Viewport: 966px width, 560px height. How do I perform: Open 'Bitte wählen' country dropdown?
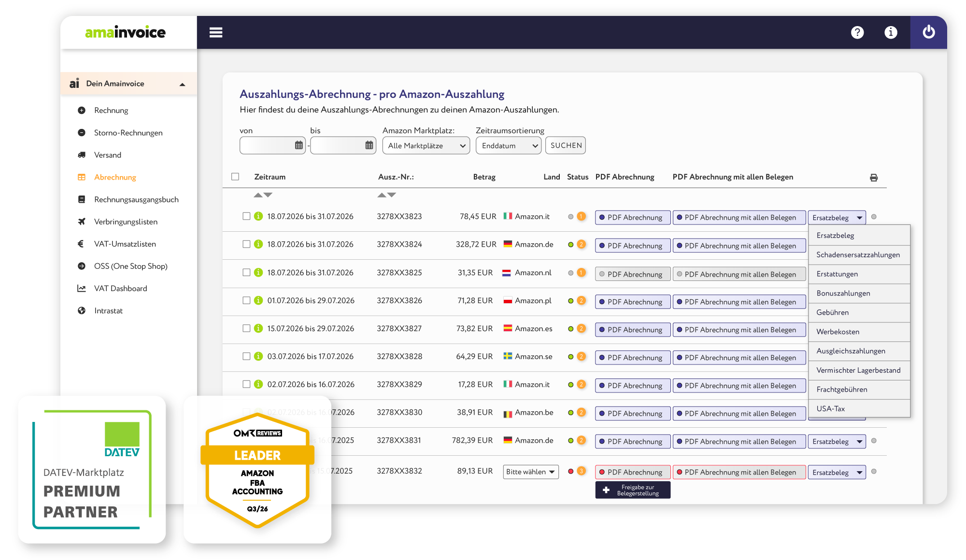click(x=531, y=472)
